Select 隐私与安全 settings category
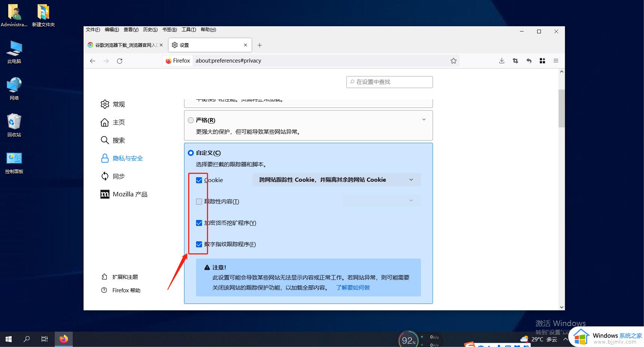 point(122,158)
